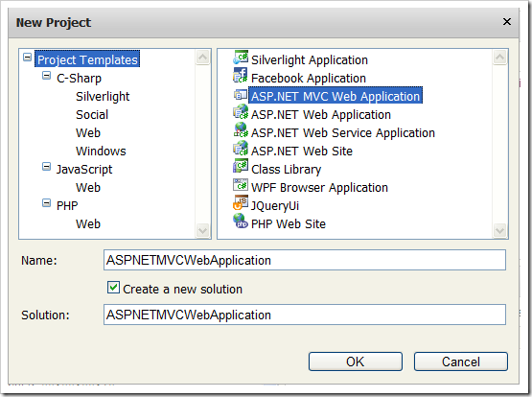
Task: Collapse the PHP tree node
Action: pos(46,203)
